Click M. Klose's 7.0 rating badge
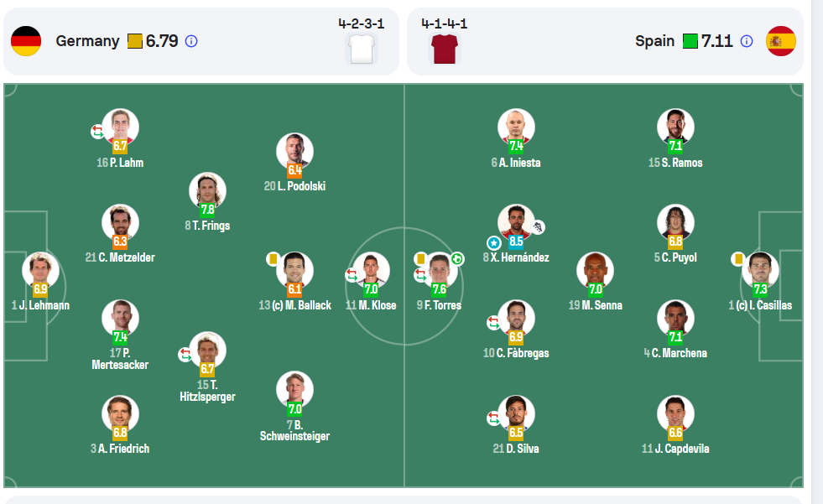This screenshot has width=823, height=504. pyautogui.click(x=371, y=289)
